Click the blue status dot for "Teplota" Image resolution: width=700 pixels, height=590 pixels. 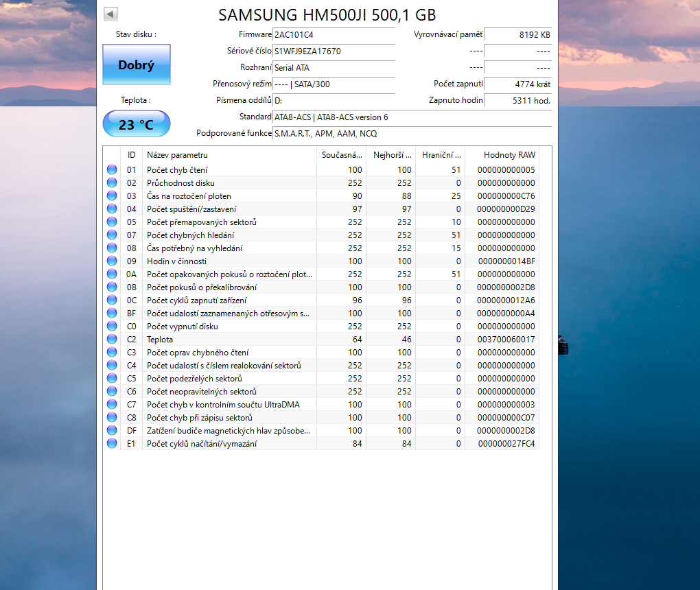[x=111, y=339]
